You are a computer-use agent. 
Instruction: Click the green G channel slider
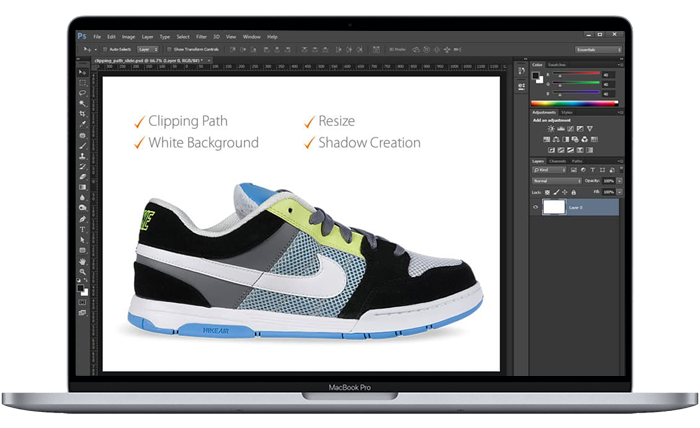[576, 83]
